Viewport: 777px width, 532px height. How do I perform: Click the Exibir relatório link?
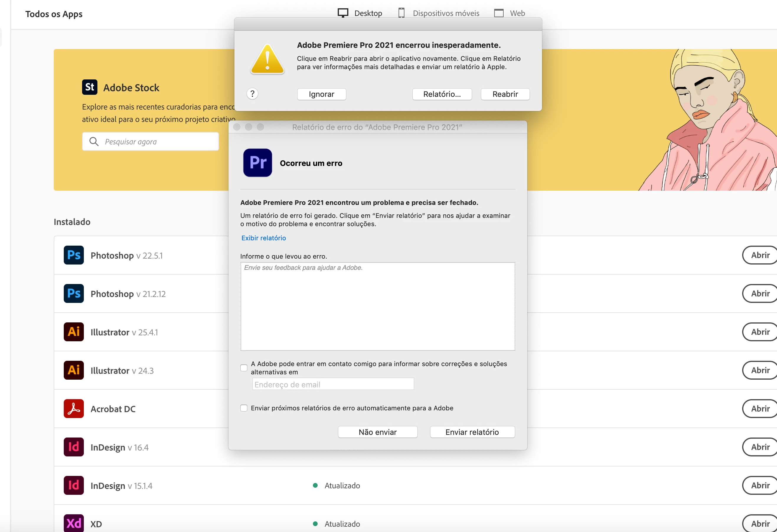(x=263, y=238)
